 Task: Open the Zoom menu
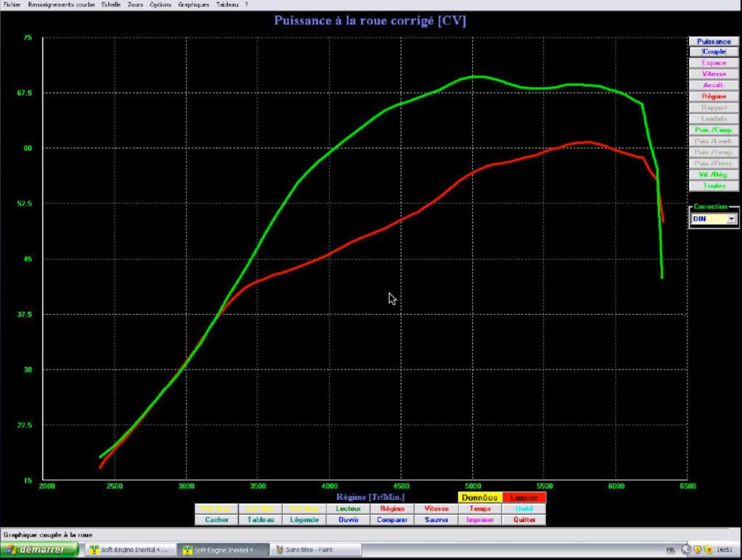(135, 4)
